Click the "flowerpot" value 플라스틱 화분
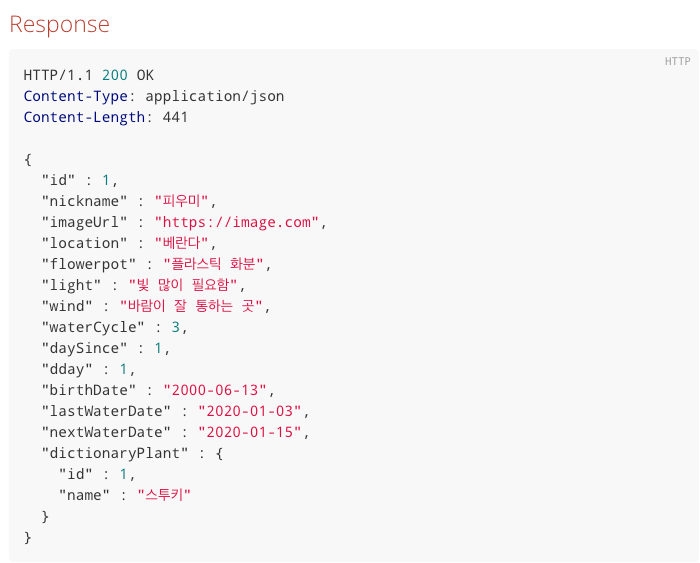This screenshot has height=563, width=700. point(218,264)
